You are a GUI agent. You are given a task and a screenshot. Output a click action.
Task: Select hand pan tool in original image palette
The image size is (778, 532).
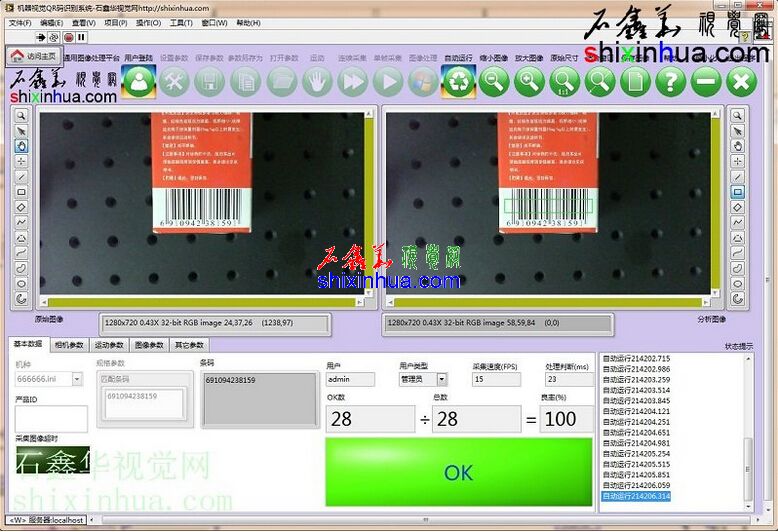[21, 146]
